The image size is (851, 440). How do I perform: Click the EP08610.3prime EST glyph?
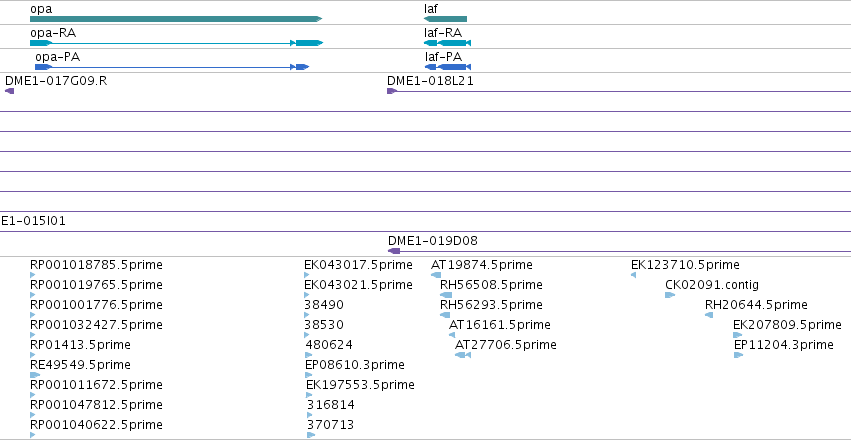[x=309, y=375]
